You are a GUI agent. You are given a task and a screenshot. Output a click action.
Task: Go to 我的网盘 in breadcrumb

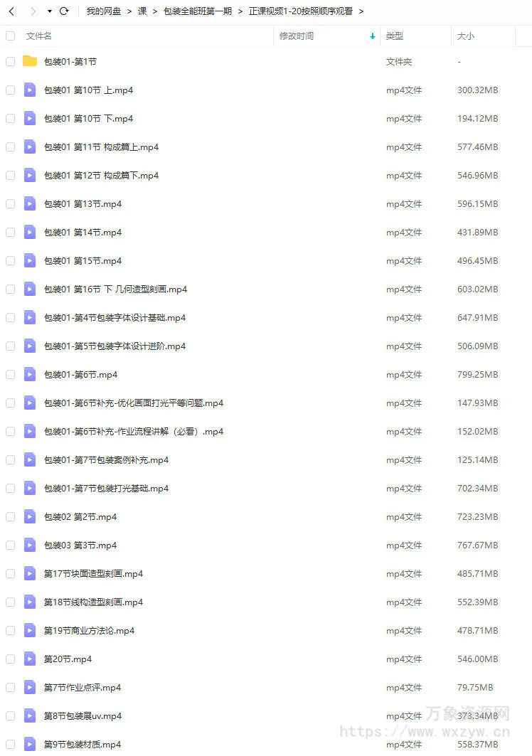[x=104, y=11]
